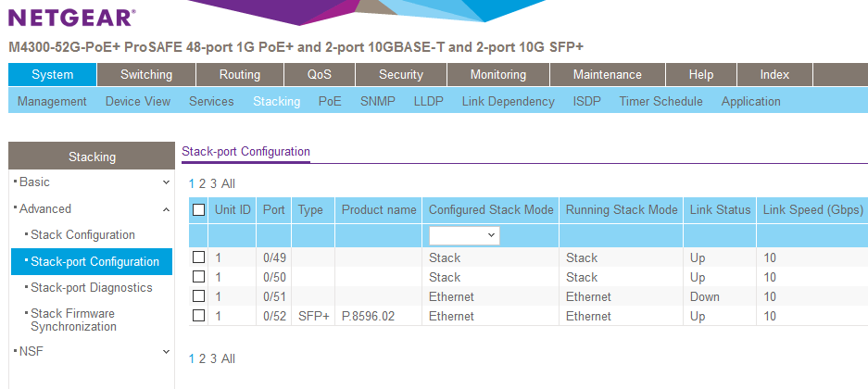Go to SNMP submenu
This screenshot has height=389, width=868.
(x=378, y=101)
